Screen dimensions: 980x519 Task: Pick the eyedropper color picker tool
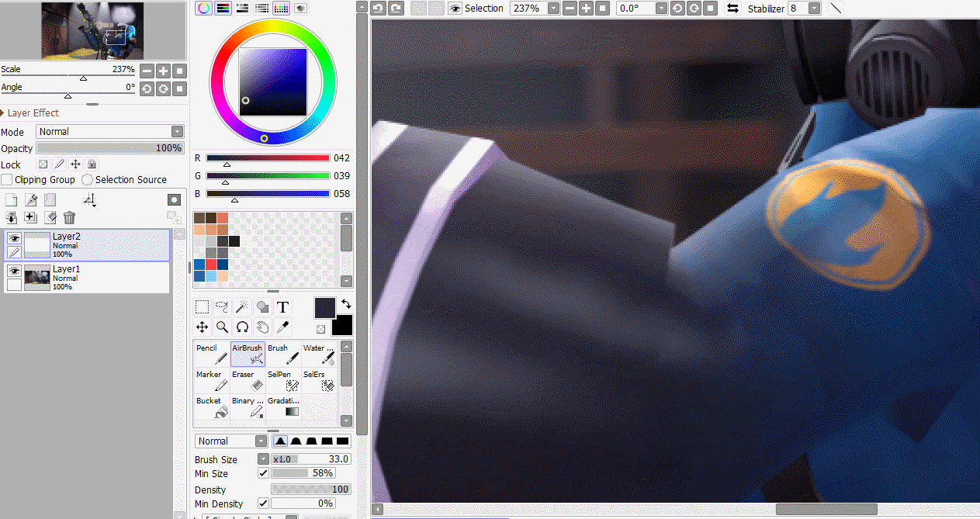pos(282,327)
